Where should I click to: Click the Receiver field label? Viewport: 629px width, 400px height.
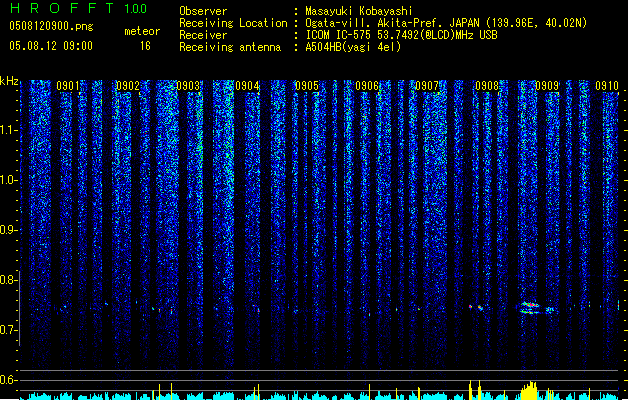(x=203, y=35)
